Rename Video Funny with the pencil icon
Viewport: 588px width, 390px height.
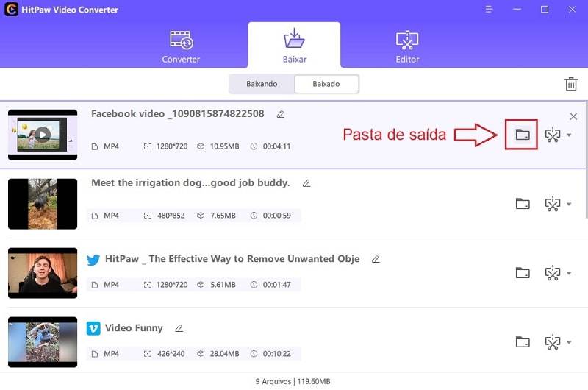tap(179, 328)
